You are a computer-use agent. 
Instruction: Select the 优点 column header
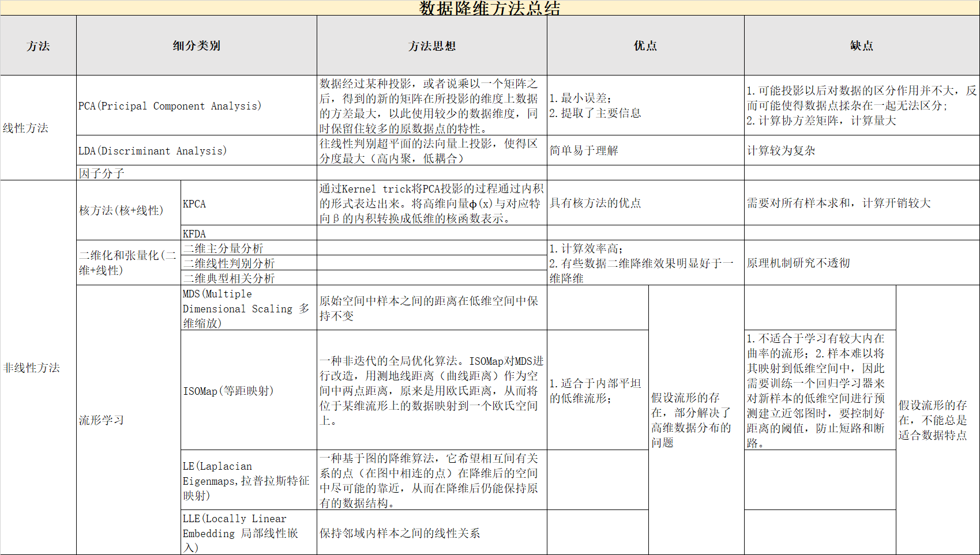[x=644, y=45]
